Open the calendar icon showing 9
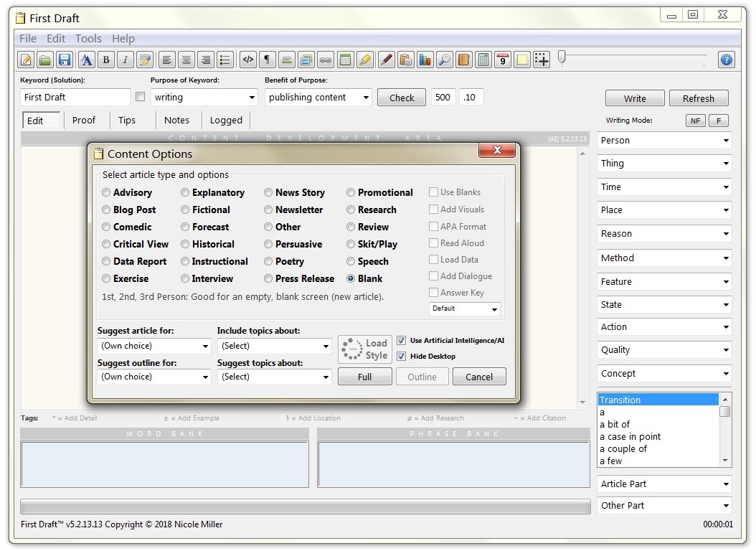 click(503, 60)
